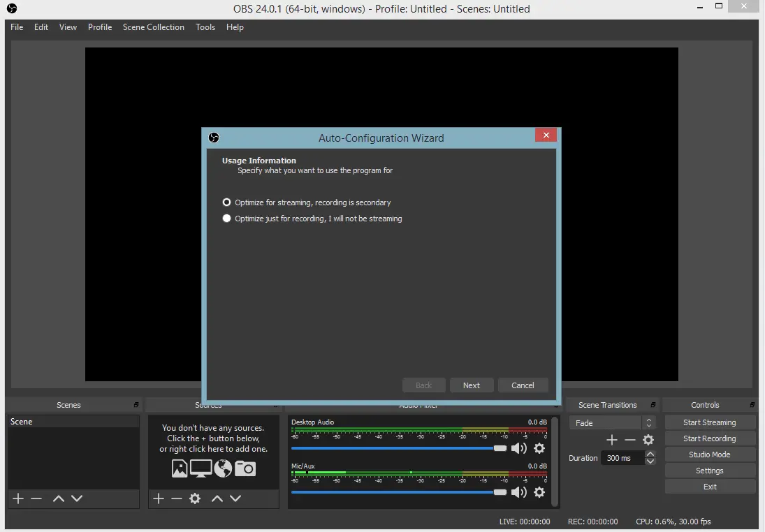
Task: Open the Tools menu
Action: click(x=205, y=27)
